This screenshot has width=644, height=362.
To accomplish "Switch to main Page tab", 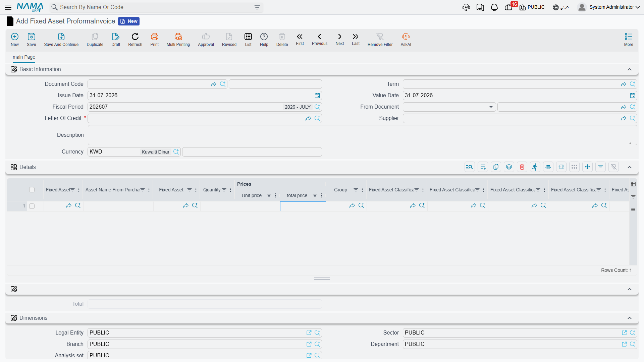I will 24,57.
